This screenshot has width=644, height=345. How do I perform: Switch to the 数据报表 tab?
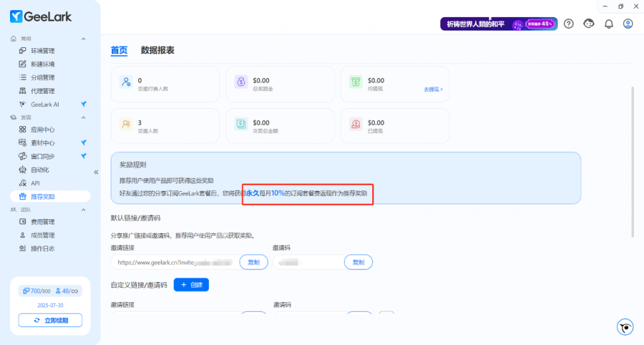point(157,50)
